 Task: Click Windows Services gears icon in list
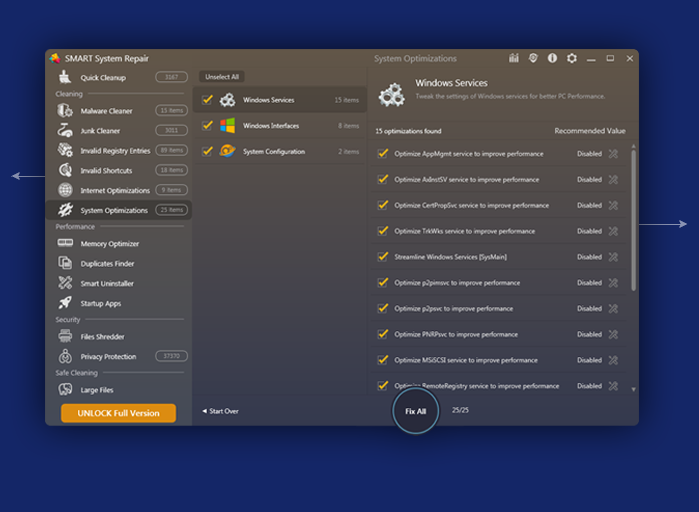(227, 100)
